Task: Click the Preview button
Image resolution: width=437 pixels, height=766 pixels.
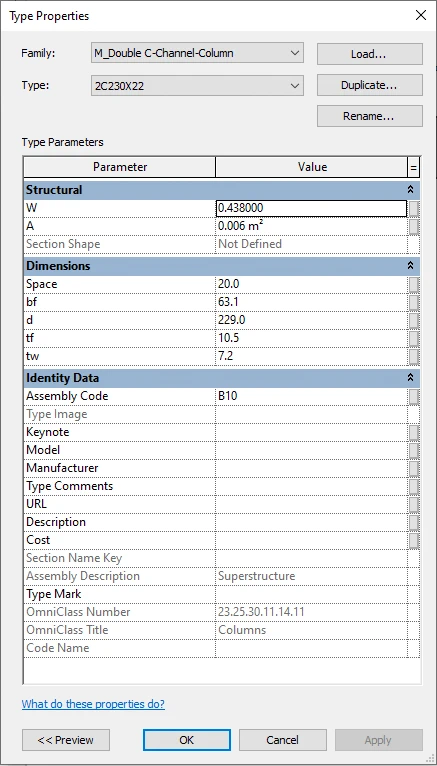Action: (x=66, y=740)
